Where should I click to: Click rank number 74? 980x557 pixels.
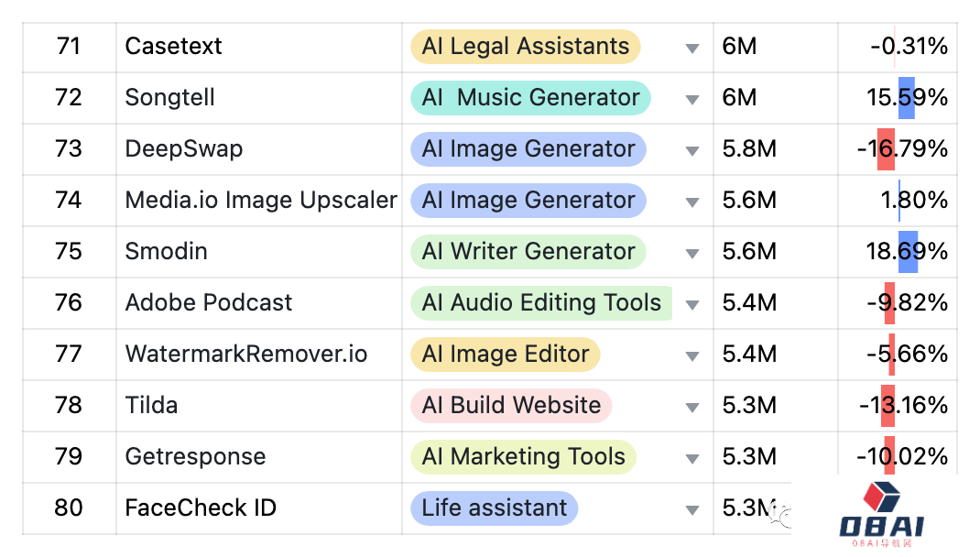click(x=69, y=200)
